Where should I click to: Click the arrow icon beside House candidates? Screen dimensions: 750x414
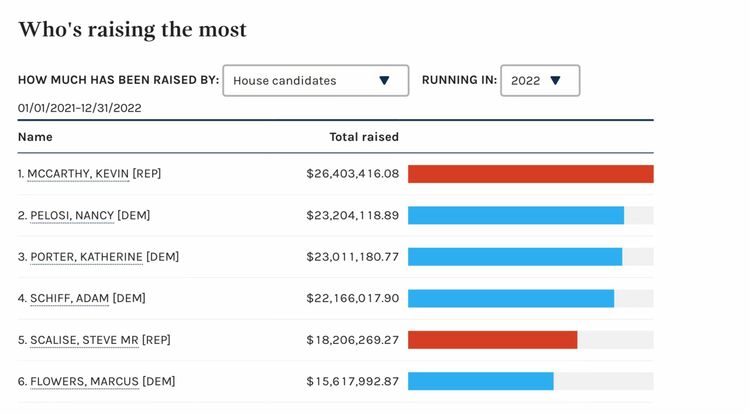click(384, 81)
